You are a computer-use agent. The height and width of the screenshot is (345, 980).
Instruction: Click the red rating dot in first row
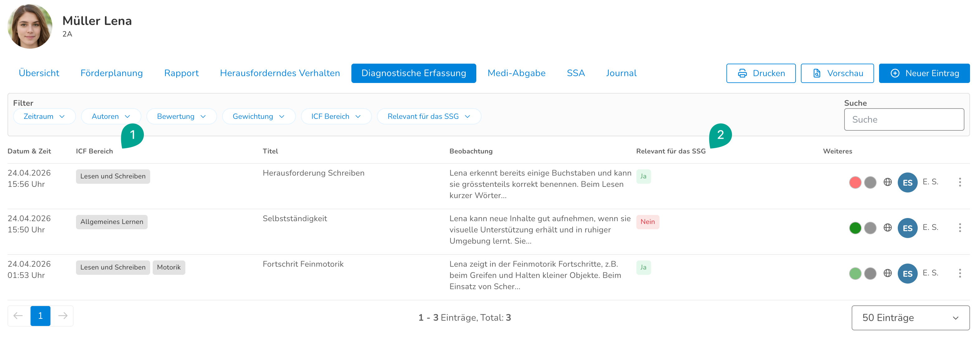click(x=855, y=182)
